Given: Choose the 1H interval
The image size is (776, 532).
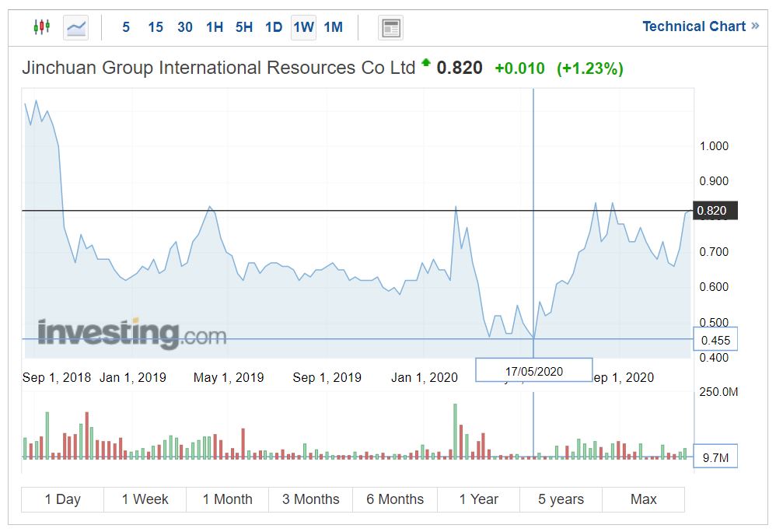Looking at the screenshot, I should point(215,27).
